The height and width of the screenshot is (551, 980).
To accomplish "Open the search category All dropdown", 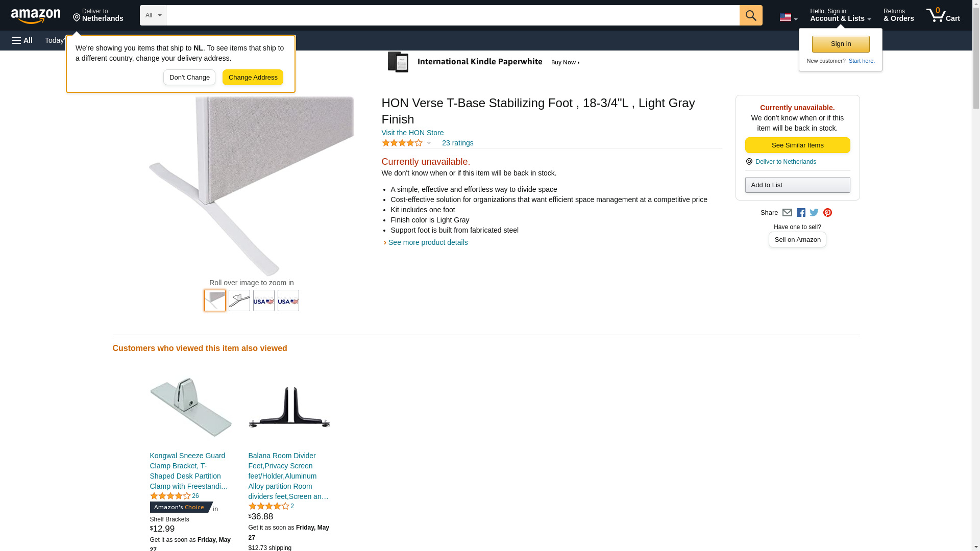I will 153,15.
